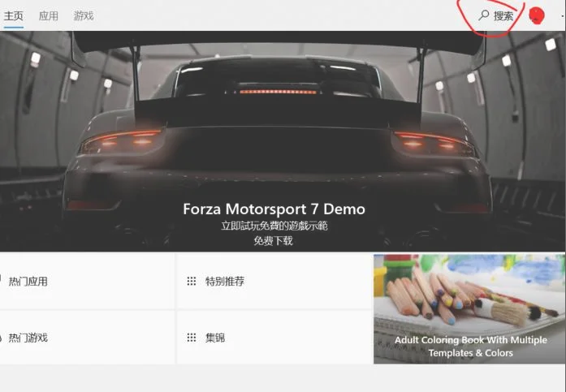Switch to the 主页 tab

13,16
